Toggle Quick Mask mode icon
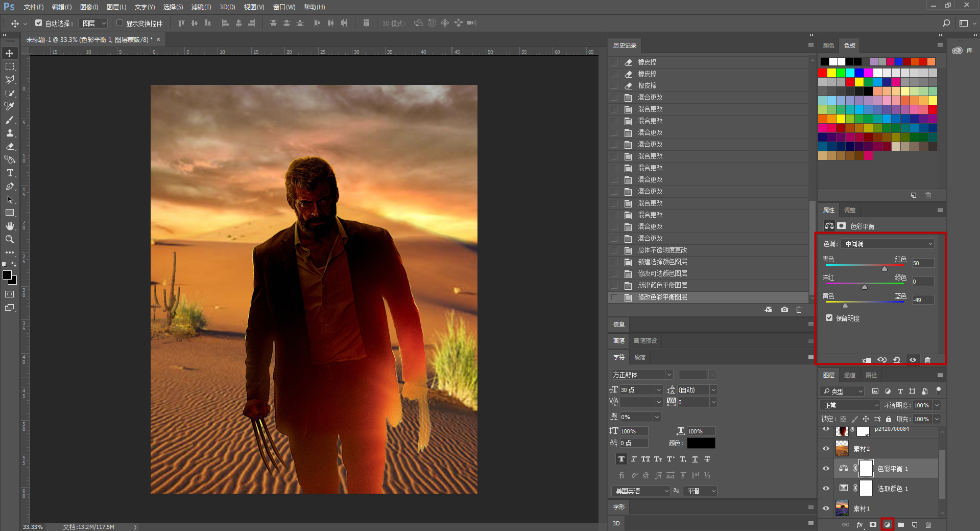The width and height of the screenshot is (980, 531). tap(10, 294)
